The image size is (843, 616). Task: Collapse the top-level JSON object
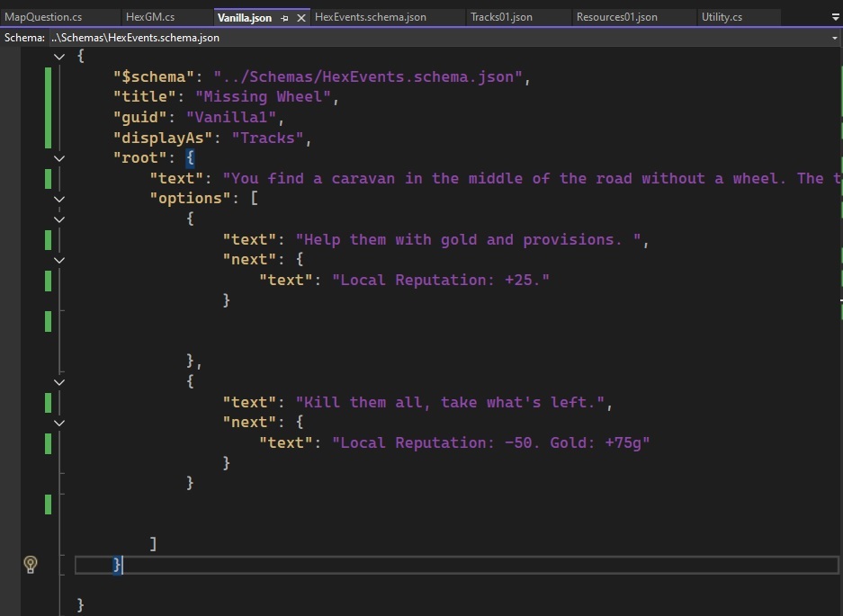point(59,56)
